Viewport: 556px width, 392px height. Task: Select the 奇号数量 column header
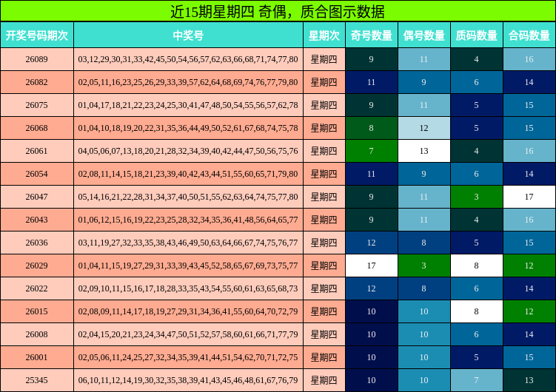click(371, 35)
